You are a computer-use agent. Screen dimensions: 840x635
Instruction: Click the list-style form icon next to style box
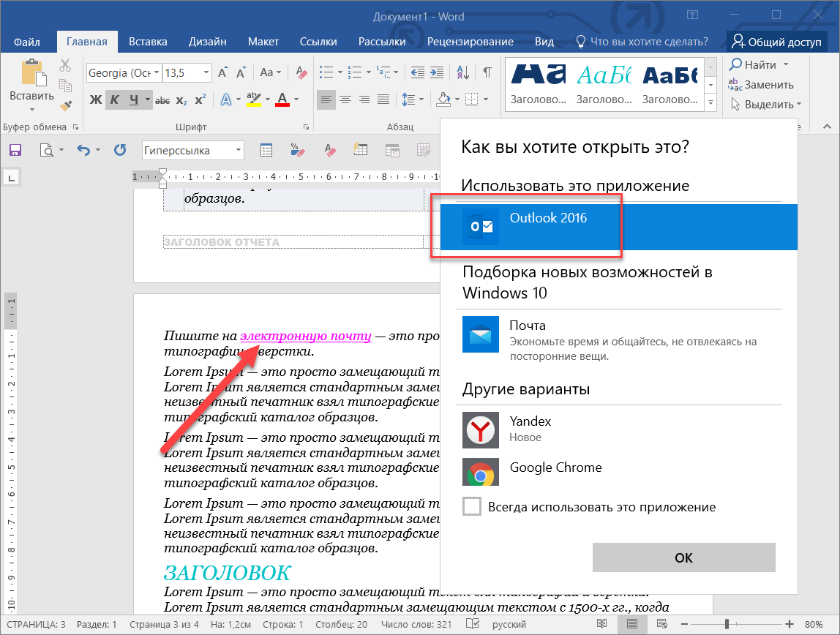click(x=266, y=150)
